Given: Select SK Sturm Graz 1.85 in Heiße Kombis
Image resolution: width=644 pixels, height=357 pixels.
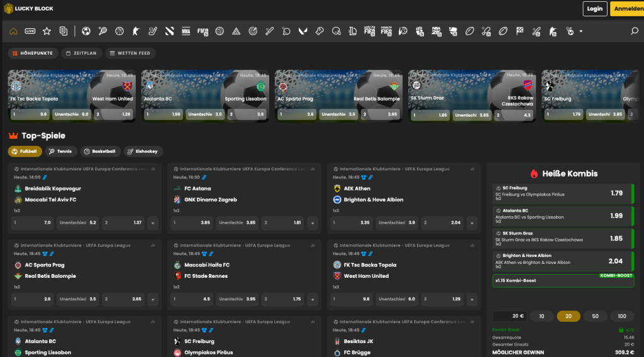Looking at the screenshot, I should point(563,239).
